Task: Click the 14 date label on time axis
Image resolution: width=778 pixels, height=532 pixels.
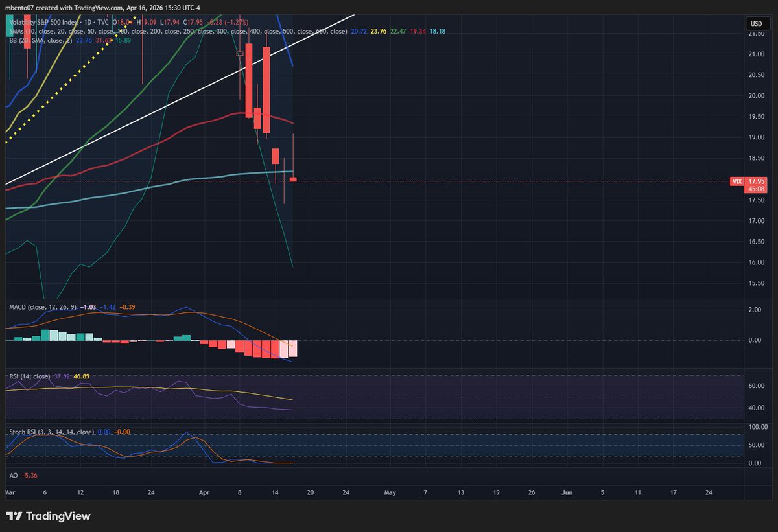Action: [x=275, y=492]
